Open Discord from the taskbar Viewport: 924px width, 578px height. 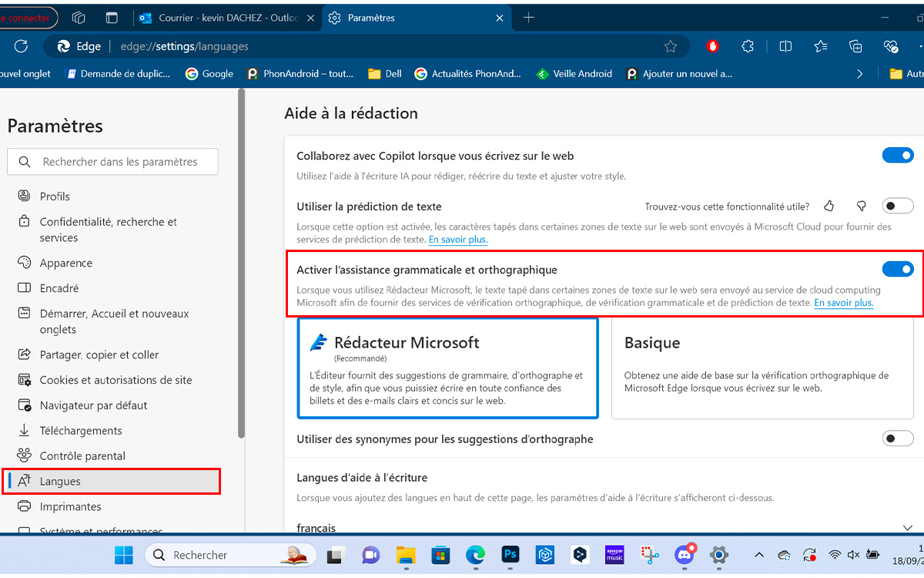tap(685, 554)
